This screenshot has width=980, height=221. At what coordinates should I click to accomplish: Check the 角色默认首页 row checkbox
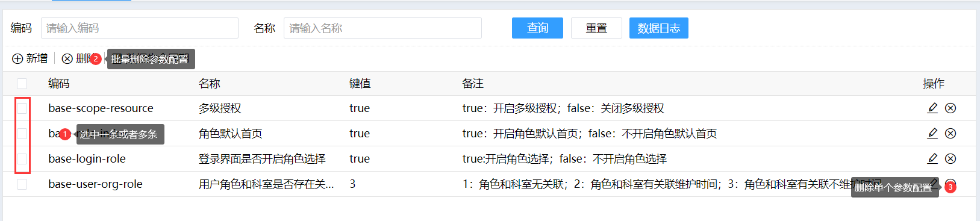pyautogui.click(x=22, y=134)
